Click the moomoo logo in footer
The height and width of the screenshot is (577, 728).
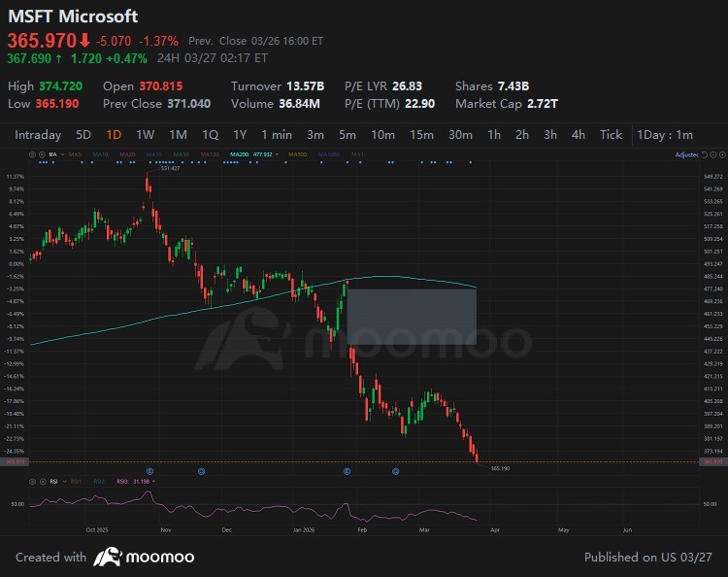coord(144,557)
